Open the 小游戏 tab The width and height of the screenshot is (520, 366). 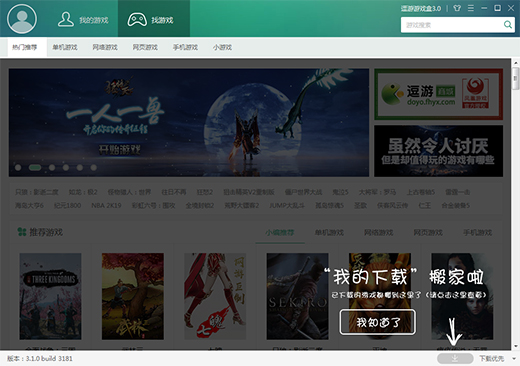pyautogui.click(x=222, y=47)
